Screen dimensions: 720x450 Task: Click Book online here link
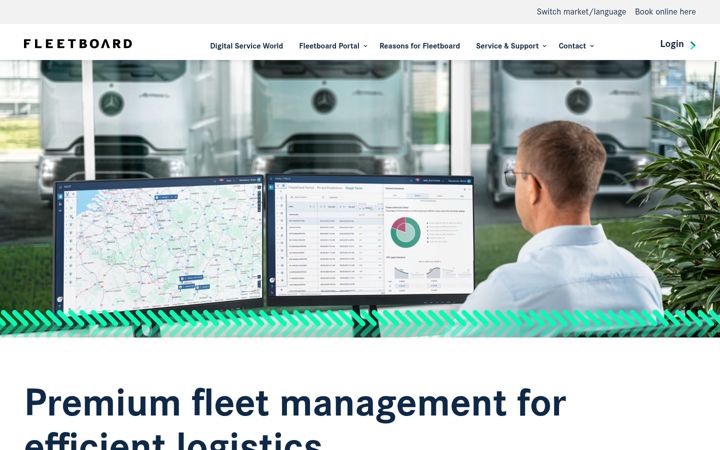(x=665, y=12)
